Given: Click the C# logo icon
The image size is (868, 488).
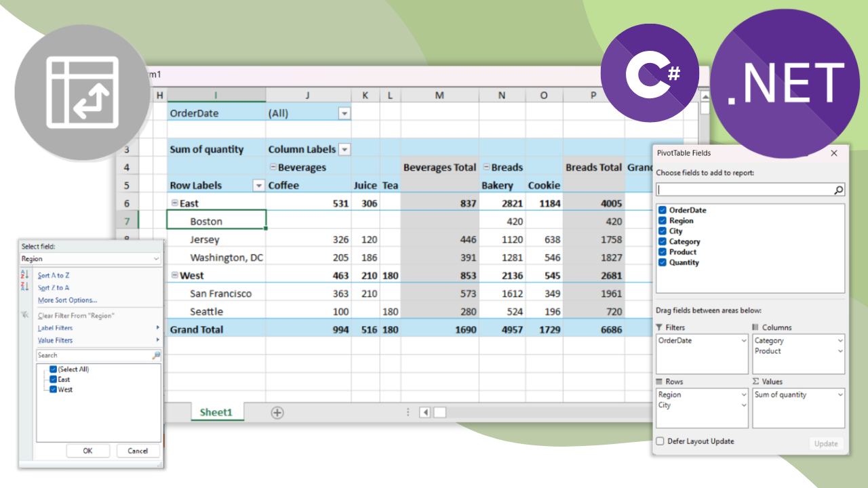Looking at the screenshot, I should pyautogui.click(x=650, y=73).
